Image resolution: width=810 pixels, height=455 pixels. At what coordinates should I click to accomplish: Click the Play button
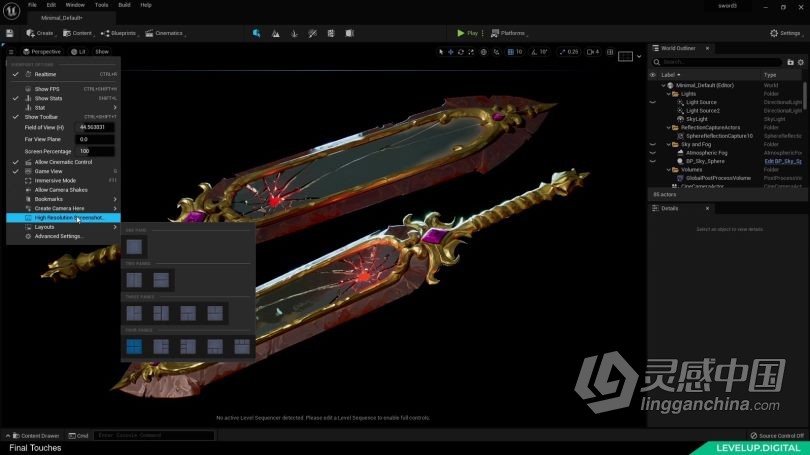pos(467,33)
